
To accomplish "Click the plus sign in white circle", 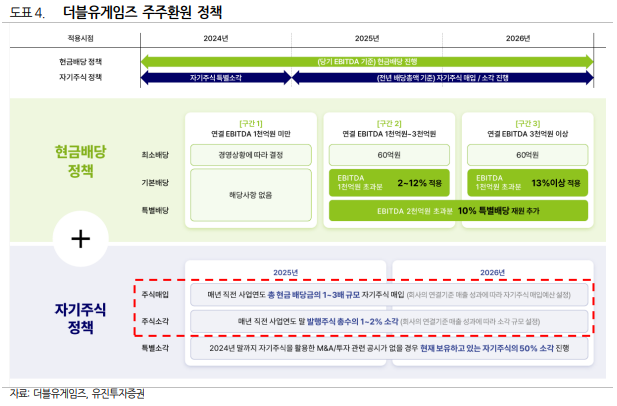I will [81, 239].
